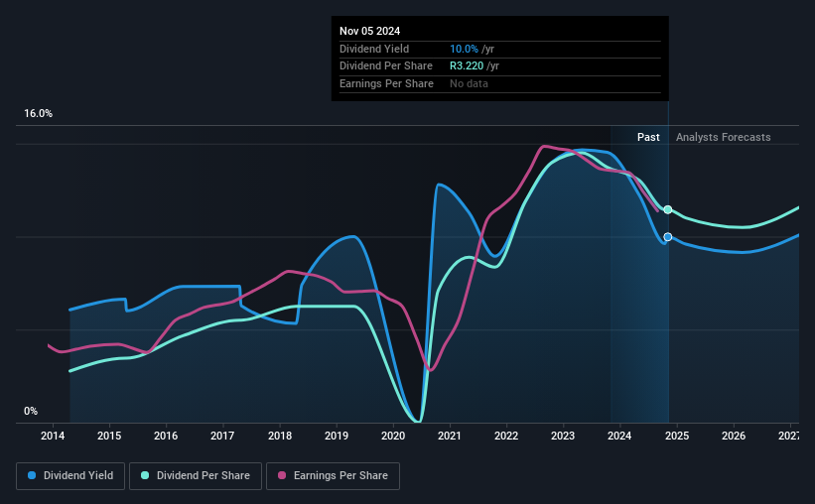Click the 2020 year label
The height and width of the screenshot is (504, 815).
393,436
